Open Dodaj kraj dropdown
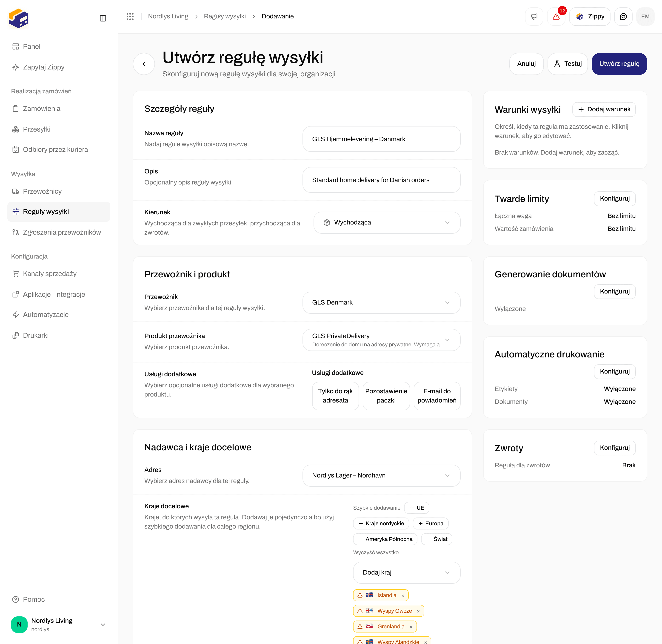 (x=406, y=573)
